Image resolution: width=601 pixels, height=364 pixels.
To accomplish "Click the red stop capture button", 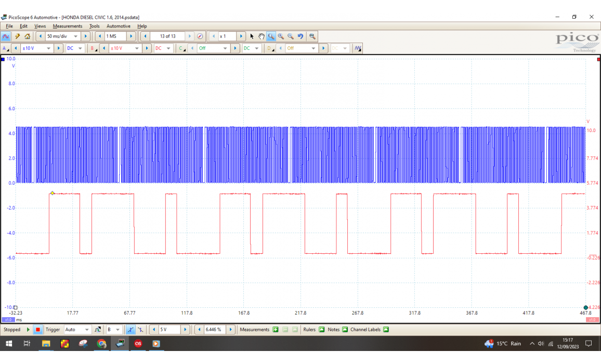I will point(38,330).
